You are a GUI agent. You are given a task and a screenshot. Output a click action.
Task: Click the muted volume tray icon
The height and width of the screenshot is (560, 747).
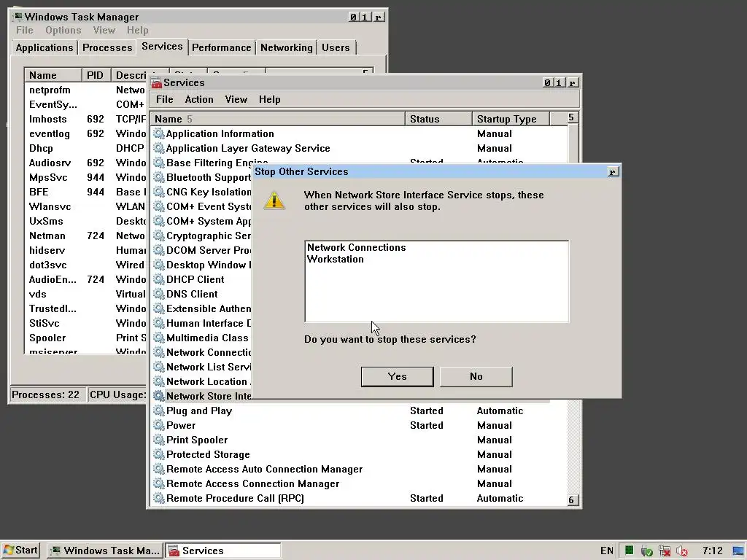pos(682,551)
